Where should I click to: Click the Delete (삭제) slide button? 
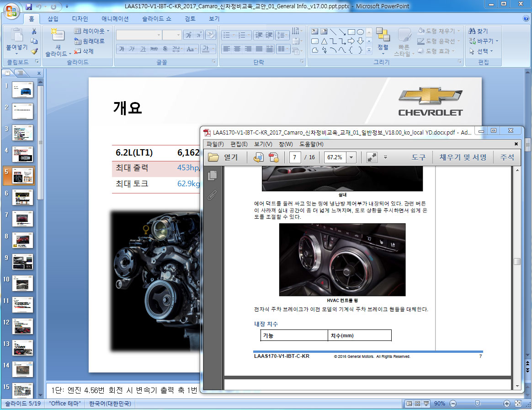coord(84,51)
